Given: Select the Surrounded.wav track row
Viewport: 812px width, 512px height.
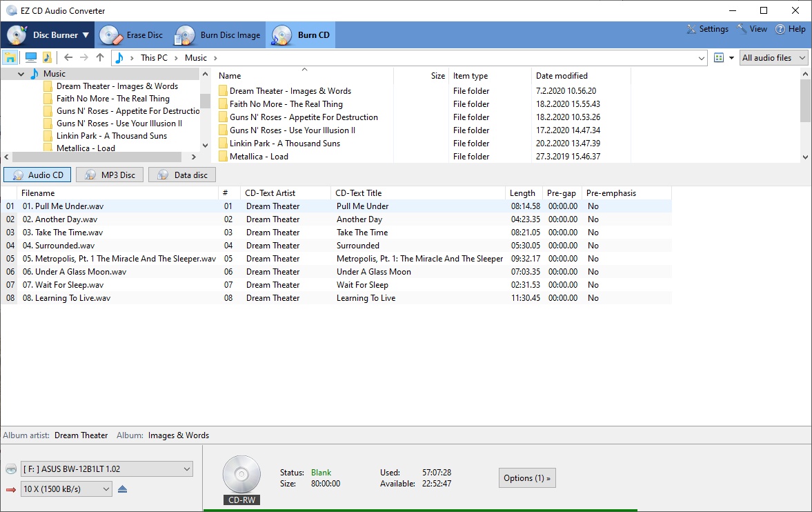Looking at the screenshot, I should pyautogui.click(x=138, y=245).
